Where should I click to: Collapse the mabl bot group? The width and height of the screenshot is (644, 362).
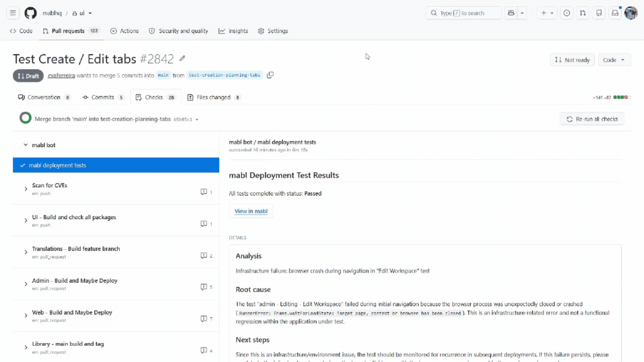tap(26, 145)
